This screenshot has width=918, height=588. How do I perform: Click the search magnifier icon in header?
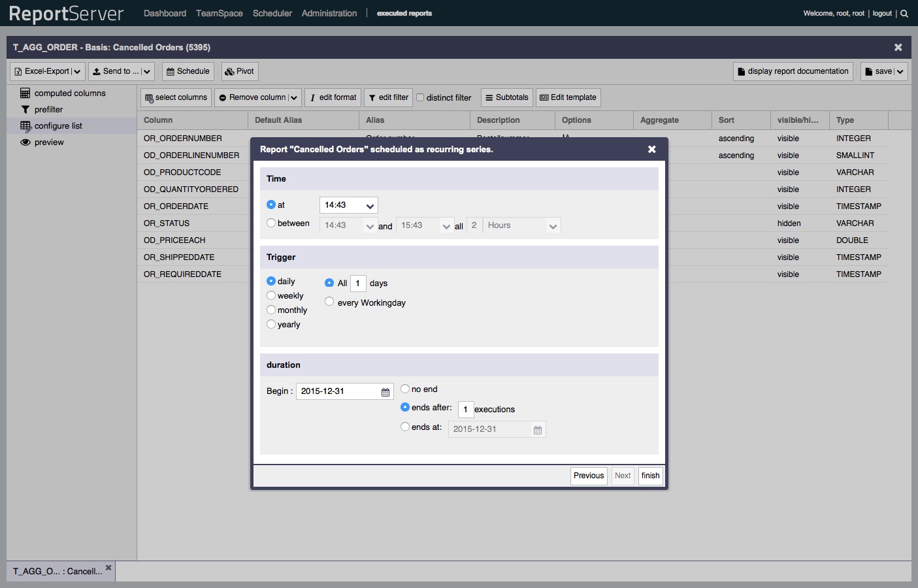(904, 13)
